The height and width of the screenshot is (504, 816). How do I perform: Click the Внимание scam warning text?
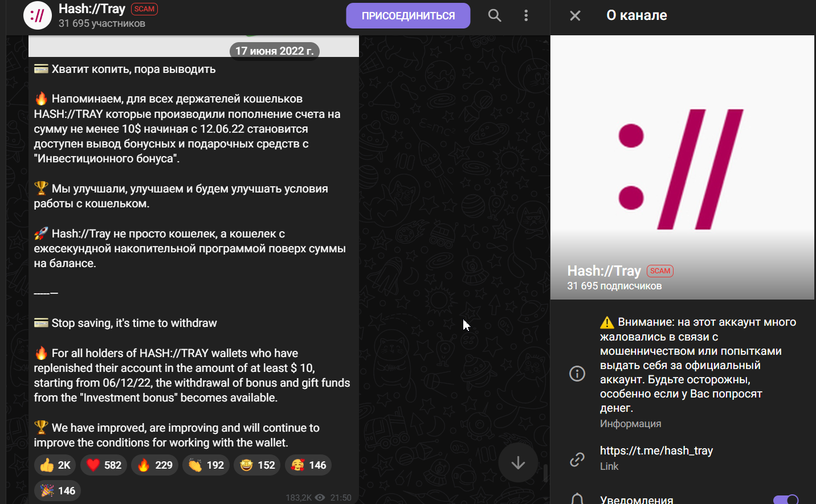click(698, 365)
